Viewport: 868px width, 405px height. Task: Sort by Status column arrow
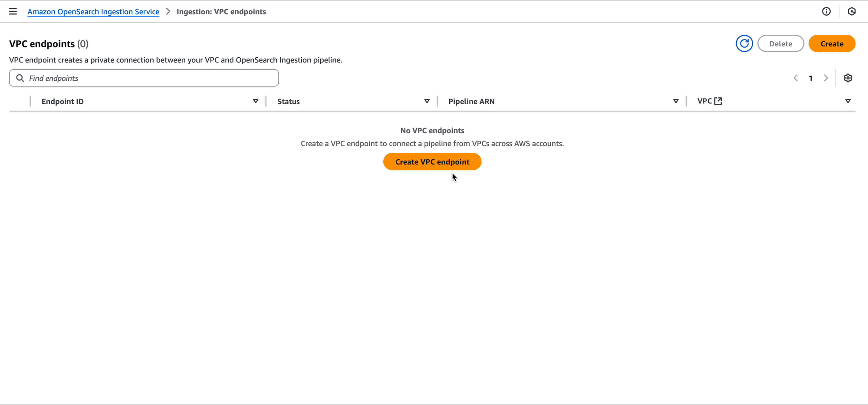[427, 101]
